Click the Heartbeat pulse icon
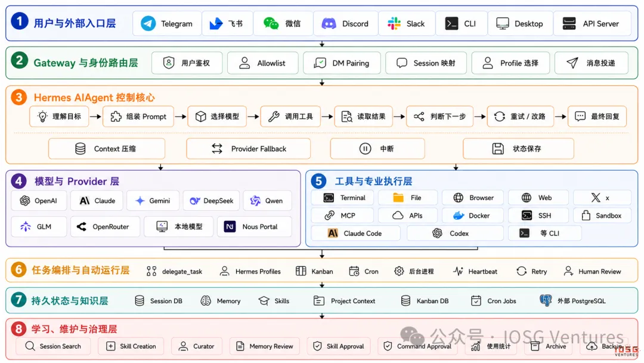This screenshot has width=644, height=363. [458, 271]
